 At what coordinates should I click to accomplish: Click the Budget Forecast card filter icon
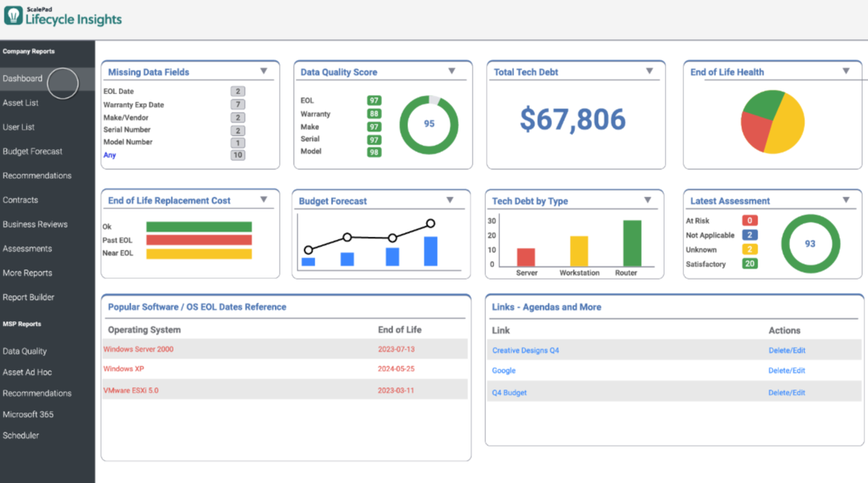(450, 200)
